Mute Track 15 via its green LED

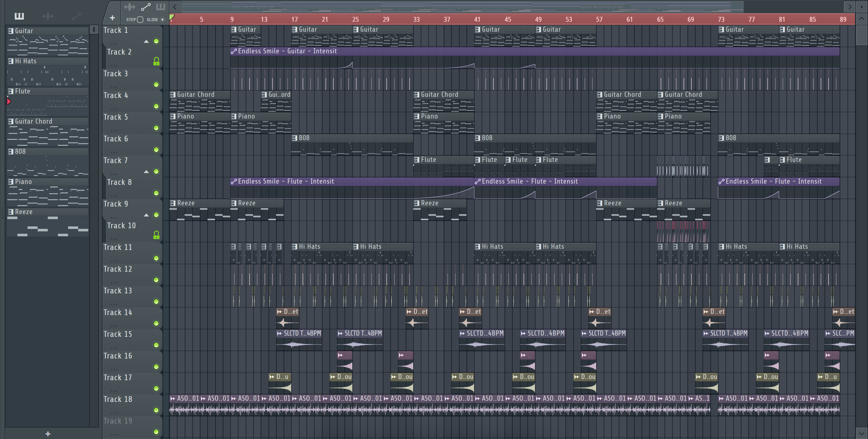click(x=156, y=345)
